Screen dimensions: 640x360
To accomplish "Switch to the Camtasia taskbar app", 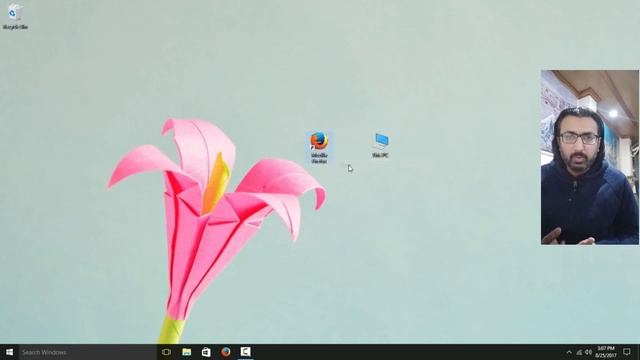I will coord(245,352).
